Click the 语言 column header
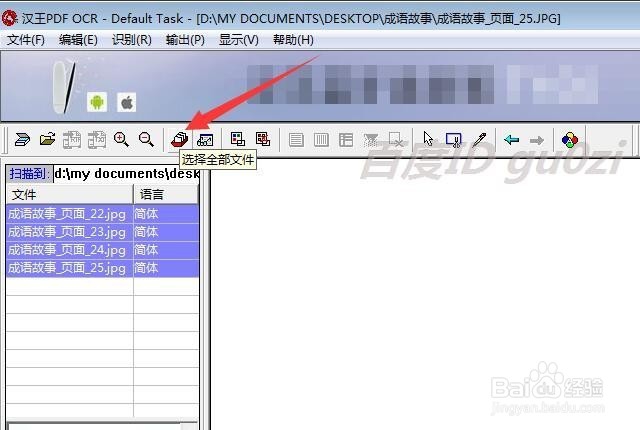Screen dimensions: 640x430 tap(166, 194)
